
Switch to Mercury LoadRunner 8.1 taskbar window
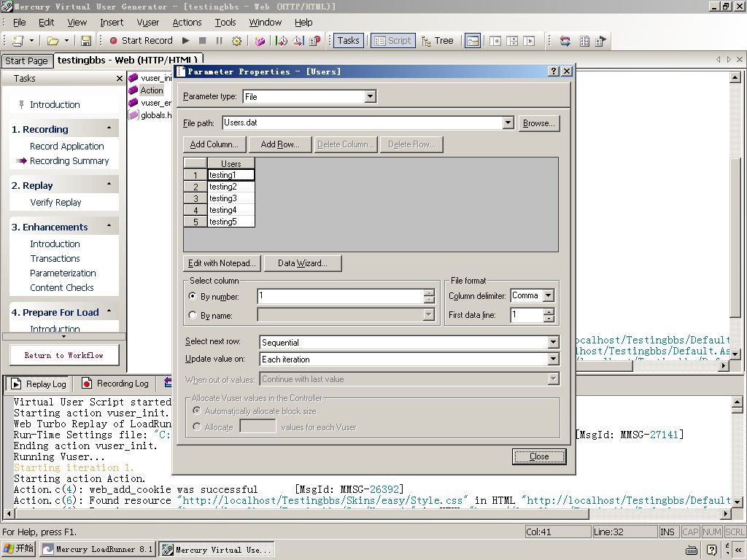(98, 549)
